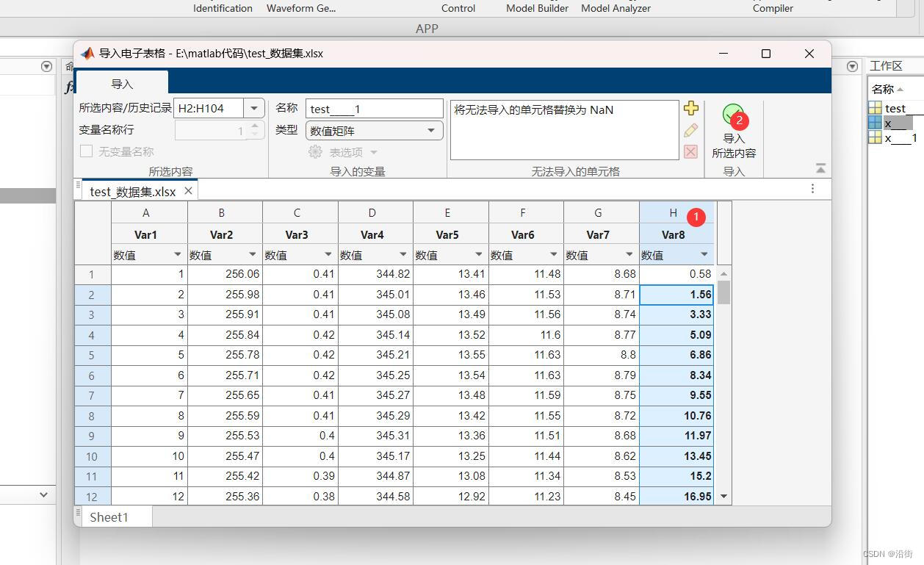Click the collapse ribbon arrow icon
The height and width of the screenshot is (565, 924).
coord(820,168)
